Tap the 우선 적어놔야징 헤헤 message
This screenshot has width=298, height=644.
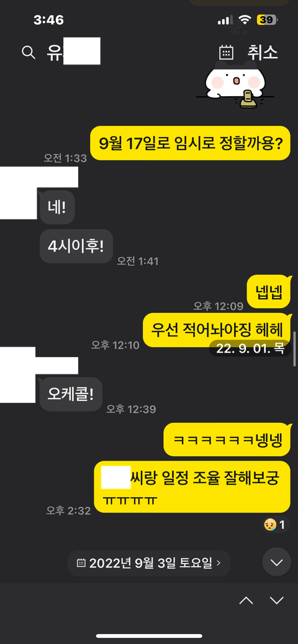point(217,329)
